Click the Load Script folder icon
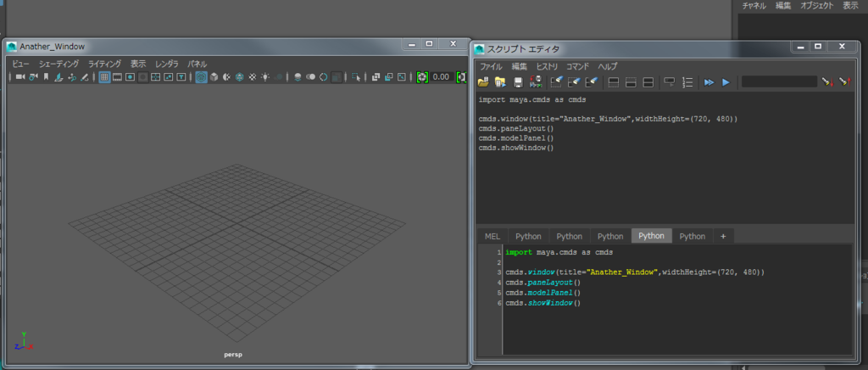The image size is (868, 370). [484, 82]
